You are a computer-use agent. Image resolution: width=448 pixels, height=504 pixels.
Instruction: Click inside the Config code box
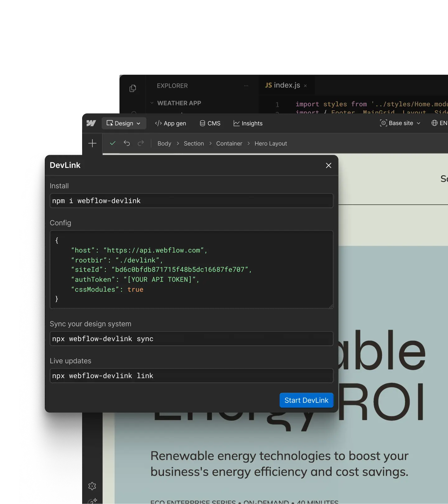pyautogui.click(x=192, y=270)
